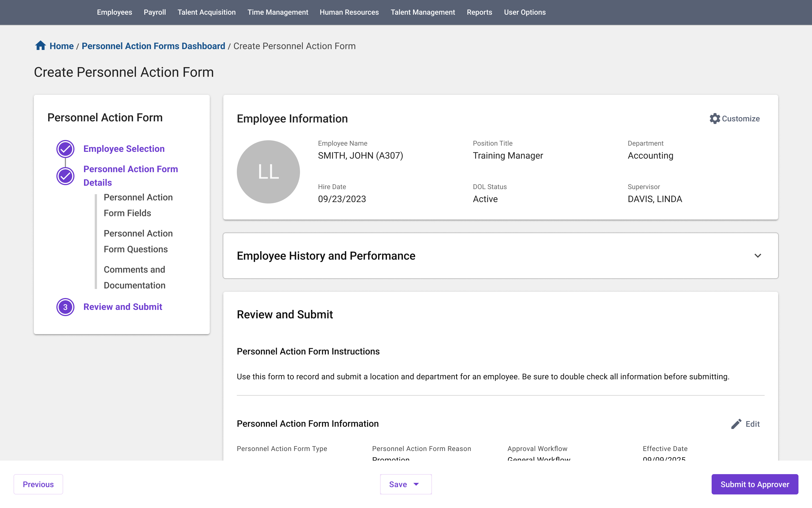Click position title Training Manager

click(508, 156)
